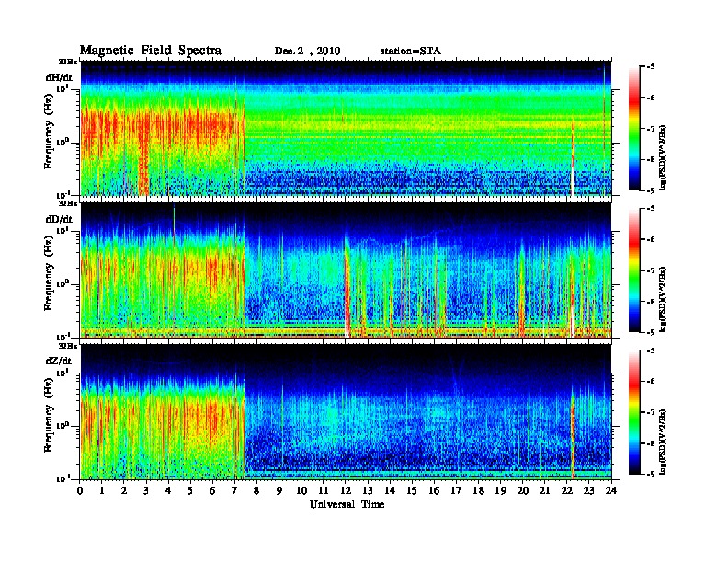Click hour "22" on Universal Time axis
This screenshot has height=563, width=728.
point(567,490)
